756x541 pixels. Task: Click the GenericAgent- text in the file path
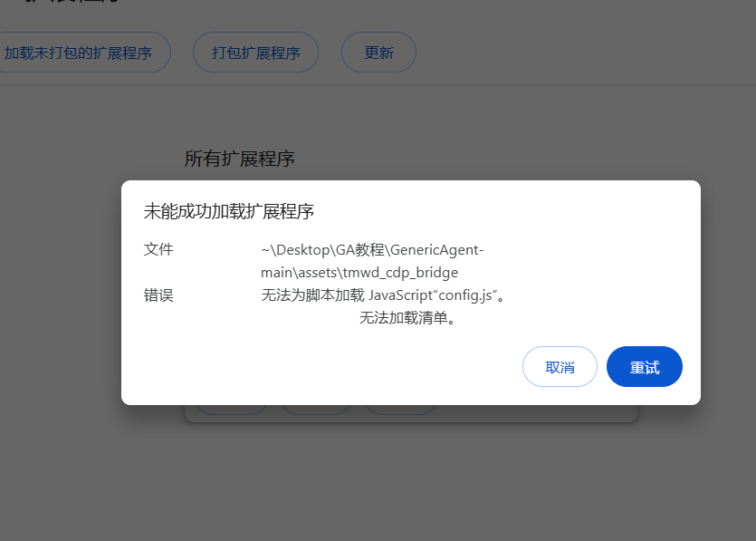coord(438,250)
